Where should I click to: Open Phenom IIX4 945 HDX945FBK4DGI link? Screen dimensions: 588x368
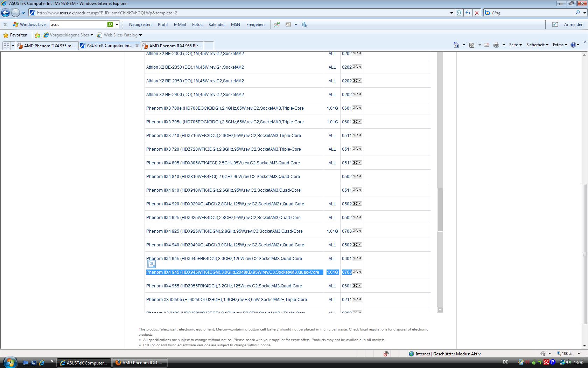point(224,259)
